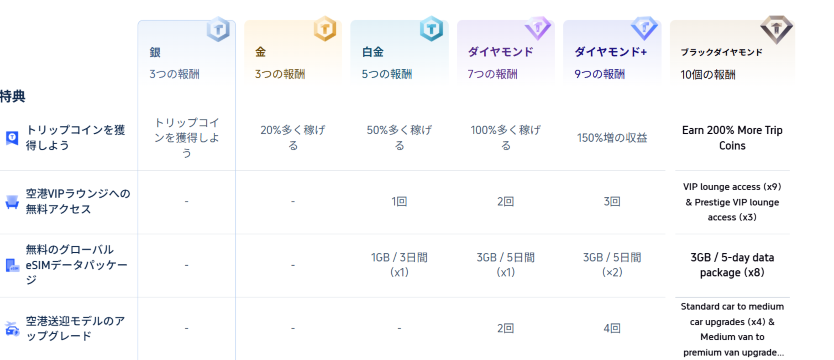Click the Diamond tier gem badge icon
834x360 pixels.
point(537,29)
